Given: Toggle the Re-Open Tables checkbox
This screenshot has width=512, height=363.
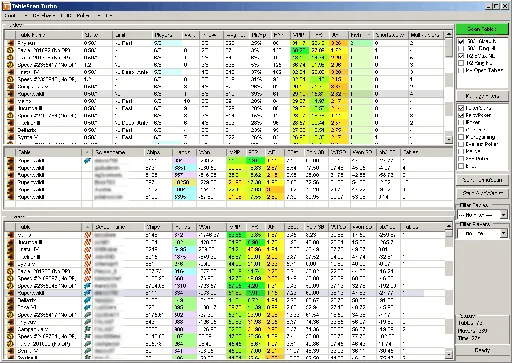Looking at the screenshot, I should tap(461, 70).
